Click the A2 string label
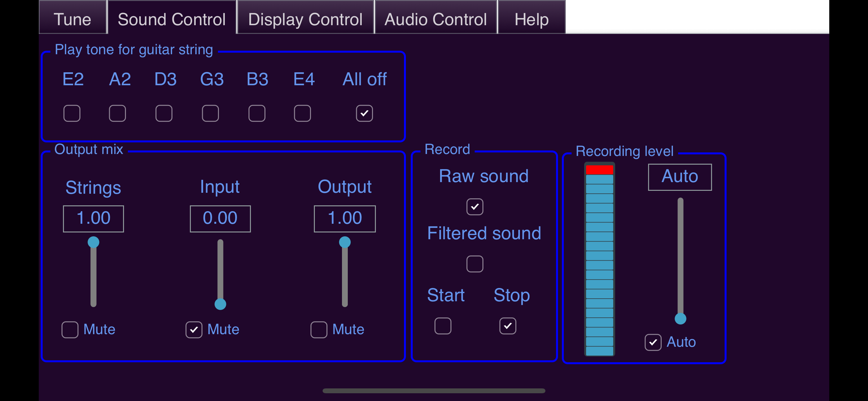 [x=119, y=79]
